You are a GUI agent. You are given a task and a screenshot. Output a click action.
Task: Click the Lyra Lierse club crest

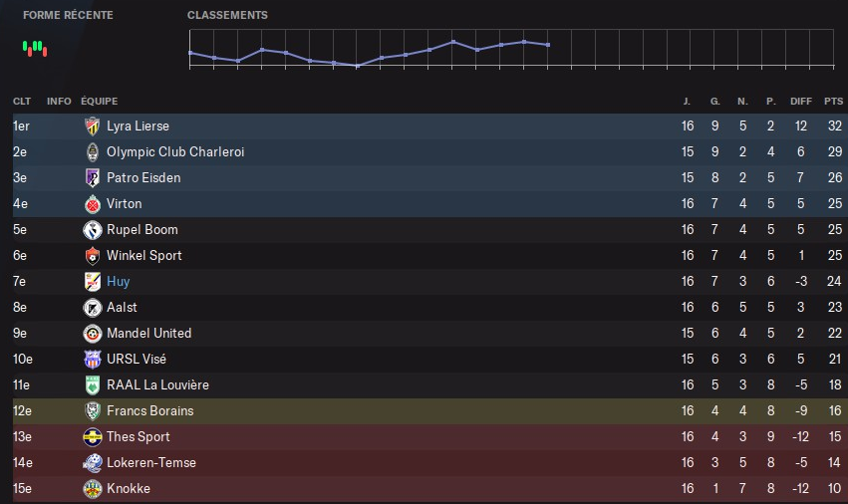(93, 126)
